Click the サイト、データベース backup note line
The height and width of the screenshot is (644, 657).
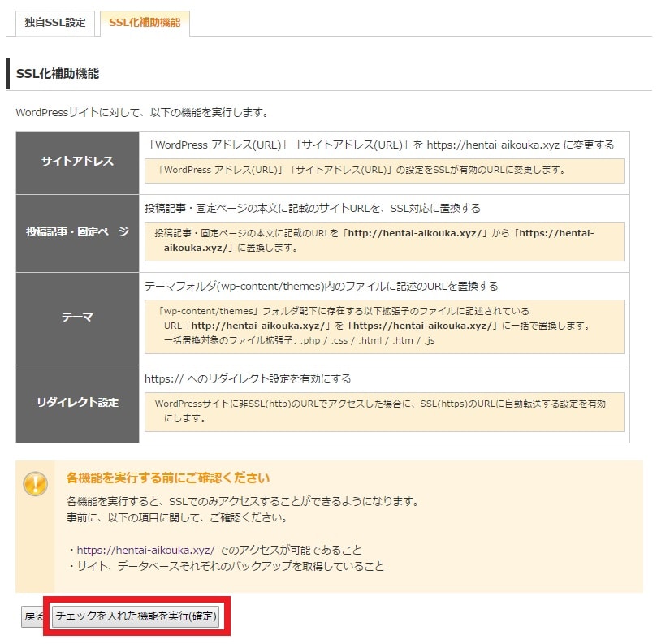tap(226, 566)
